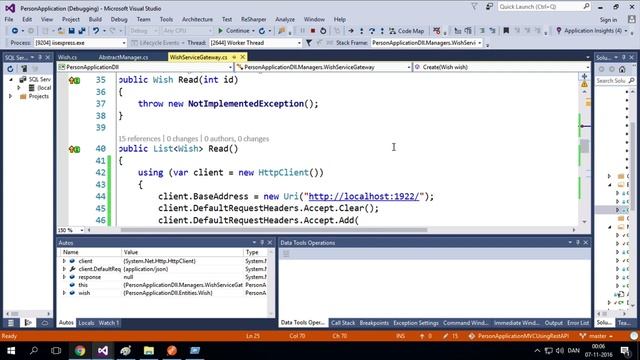640x360 pixels.
Task: Click the Undo arrow icon
Action: click(96, 31)
